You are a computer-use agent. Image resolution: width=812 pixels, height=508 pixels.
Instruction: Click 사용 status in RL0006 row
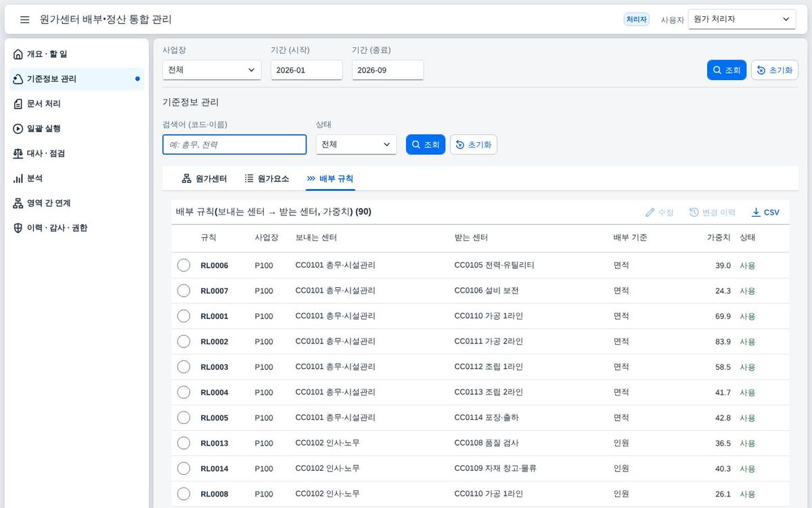coord(747,266)
